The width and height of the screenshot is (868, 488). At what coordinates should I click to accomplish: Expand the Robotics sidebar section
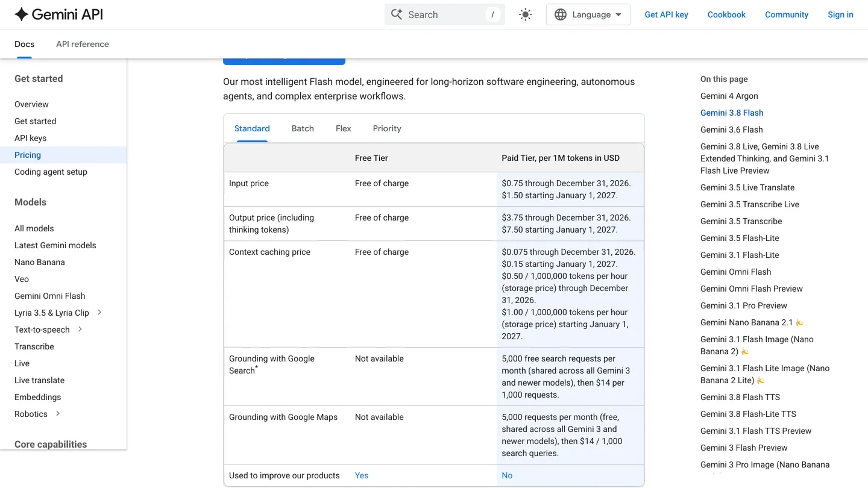click(58, 413)
